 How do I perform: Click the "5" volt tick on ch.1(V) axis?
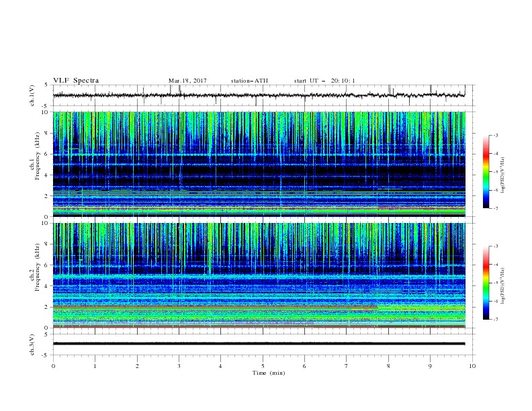46,85
